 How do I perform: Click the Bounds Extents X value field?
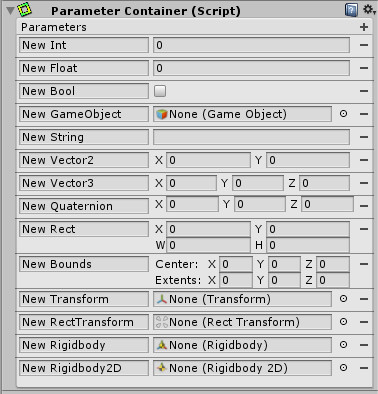(x=236, y=280)
